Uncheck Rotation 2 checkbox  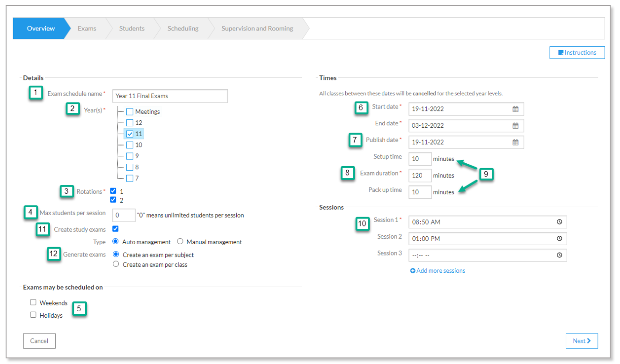(x=113, y=200)
